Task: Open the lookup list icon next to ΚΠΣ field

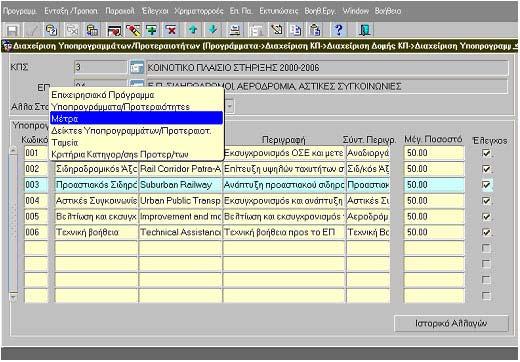Action: pyautogui.click(x=137, y=68)
